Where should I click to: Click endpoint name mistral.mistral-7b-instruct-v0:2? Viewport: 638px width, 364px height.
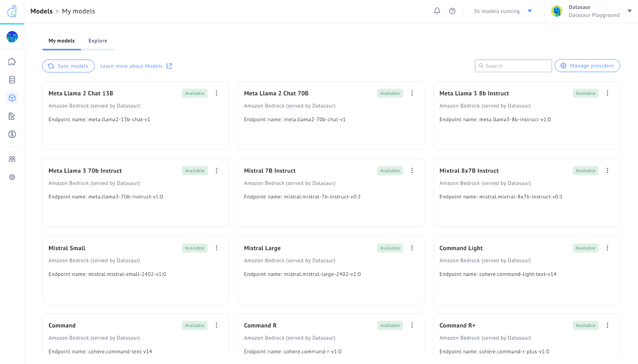click(322, 197)
